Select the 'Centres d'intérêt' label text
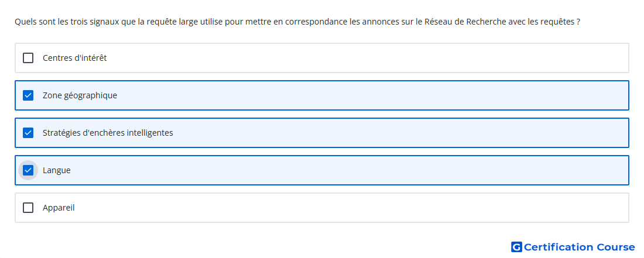The image size is (644, 258). tap(75, 58)
